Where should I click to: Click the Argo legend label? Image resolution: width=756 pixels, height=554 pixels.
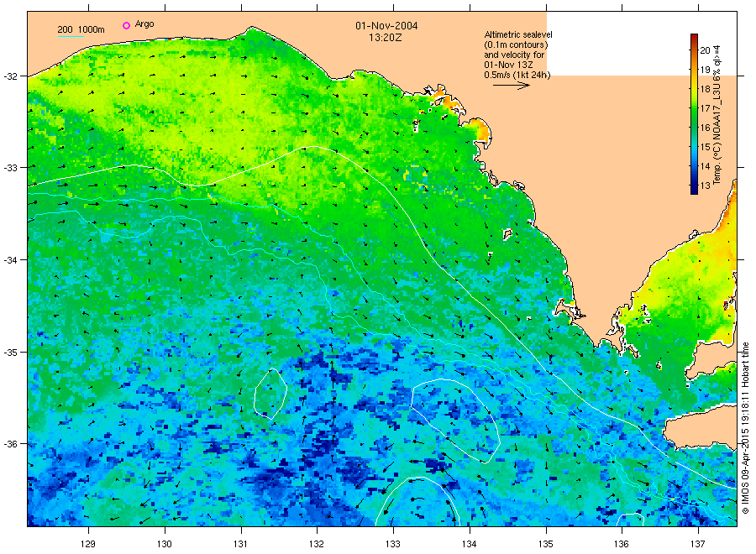pyautogui.click(x=144, y=24)
